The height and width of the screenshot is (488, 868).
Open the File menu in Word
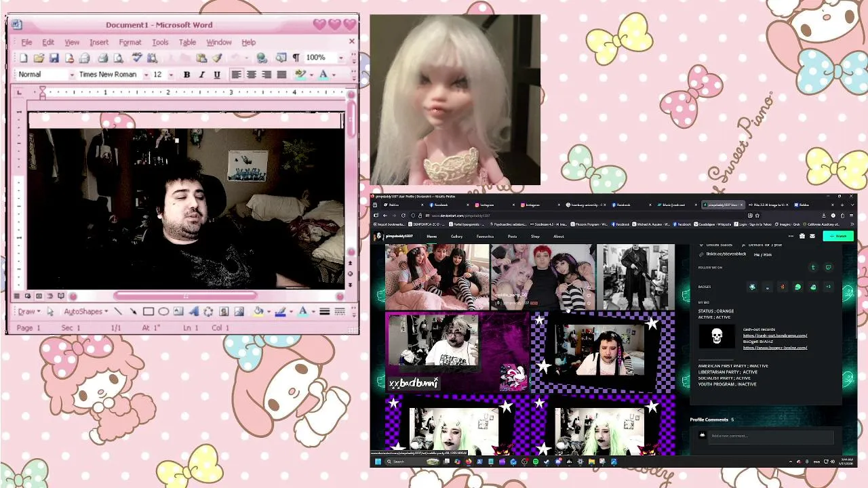[x=26, y=42]
